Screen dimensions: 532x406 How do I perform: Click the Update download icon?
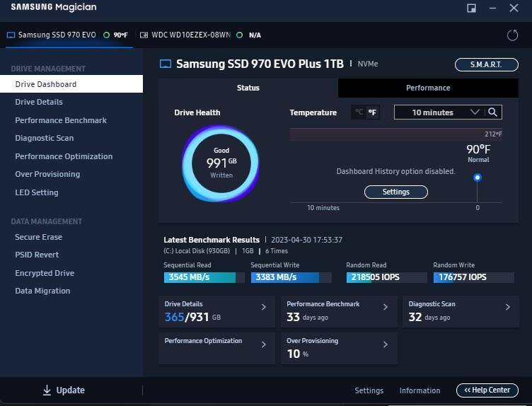(47, 390)
